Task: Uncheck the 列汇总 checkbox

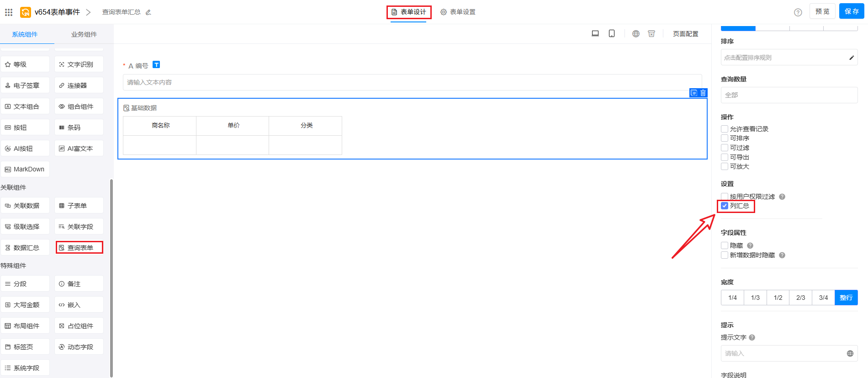Action: (x=725, y=206)
